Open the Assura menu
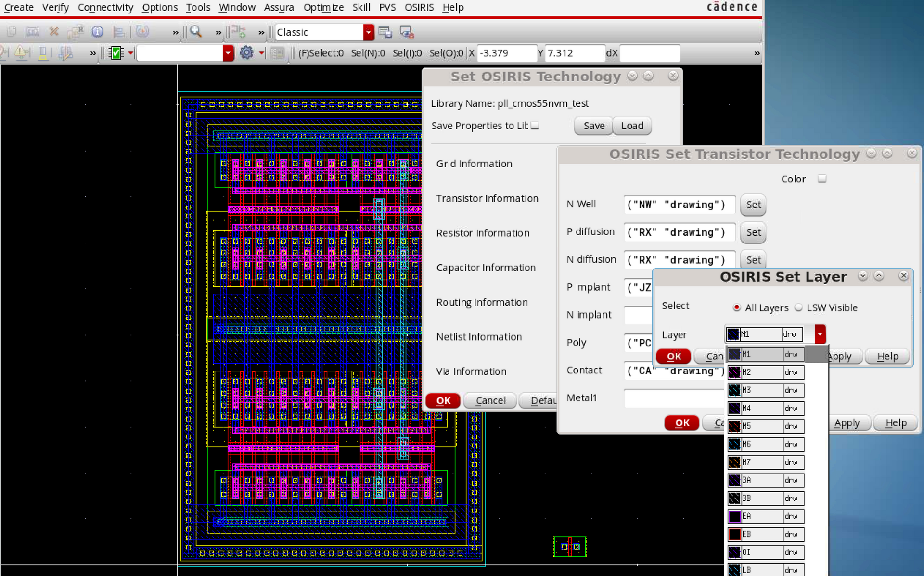This screenshot has width=924, height=576. coord(279,7)
